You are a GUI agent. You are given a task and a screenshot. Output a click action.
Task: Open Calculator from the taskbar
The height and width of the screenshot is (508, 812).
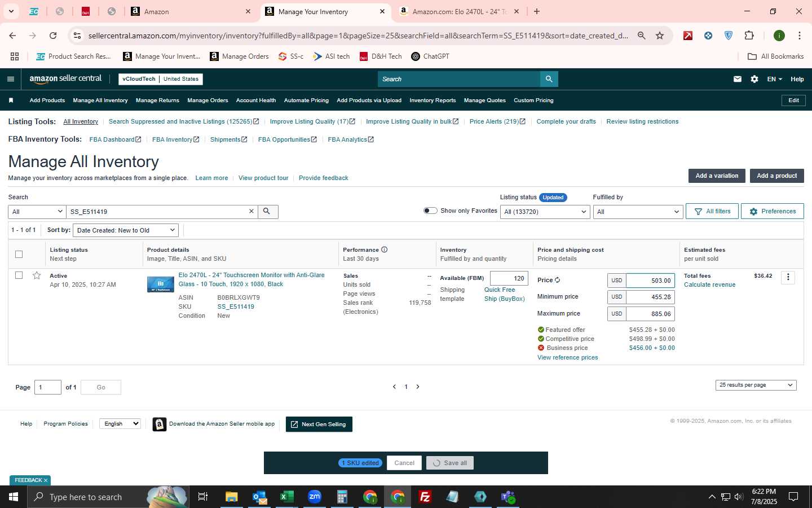pyautogui.click(x=342, y=497)
